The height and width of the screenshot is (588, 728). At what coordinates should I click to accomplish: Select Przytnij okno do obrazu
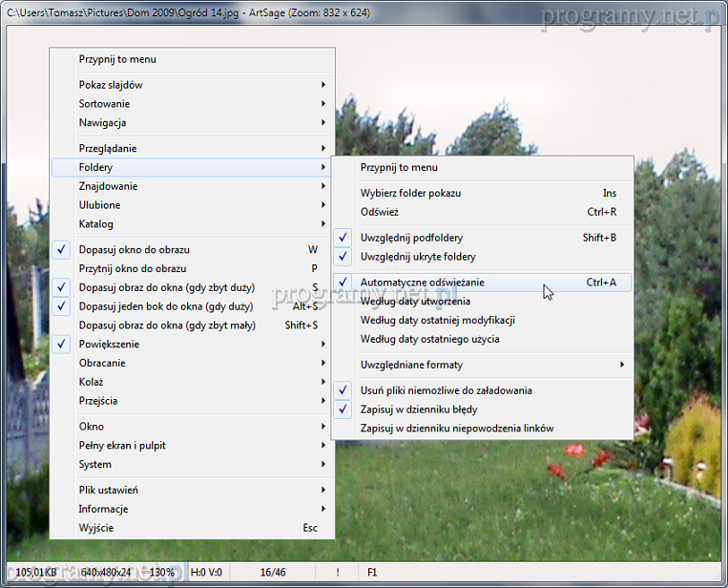coord(133,269)
